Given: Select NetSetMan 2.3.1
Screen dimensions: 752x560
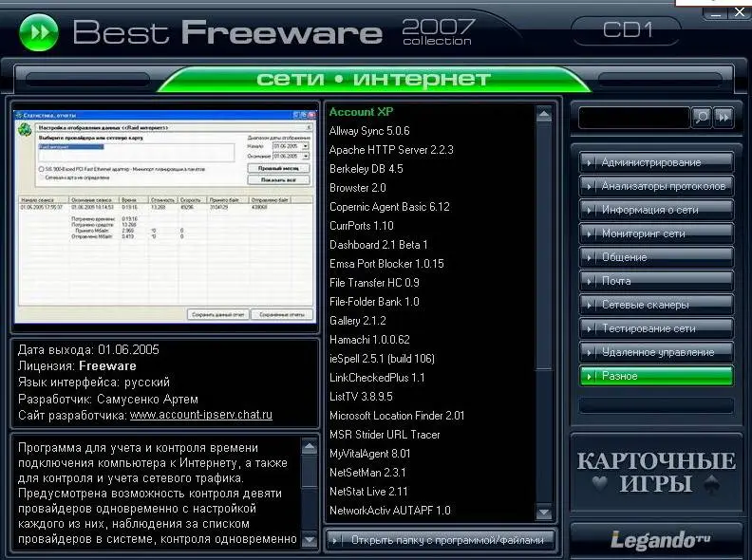Looking at the screenshot, I should point(367,473).
